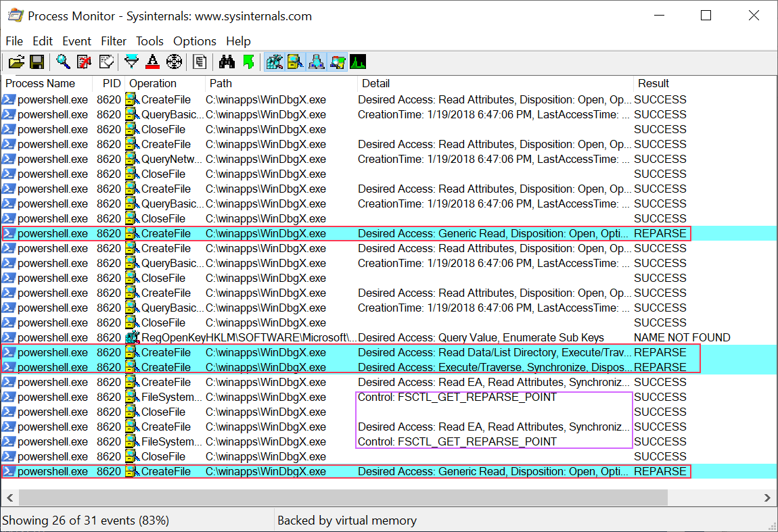Select the RegOpenKey HKLM\SOFTWARE\Microsoft row
This screenshot has height=532, width=778.
pyautogui.click(x=389, y=337)
